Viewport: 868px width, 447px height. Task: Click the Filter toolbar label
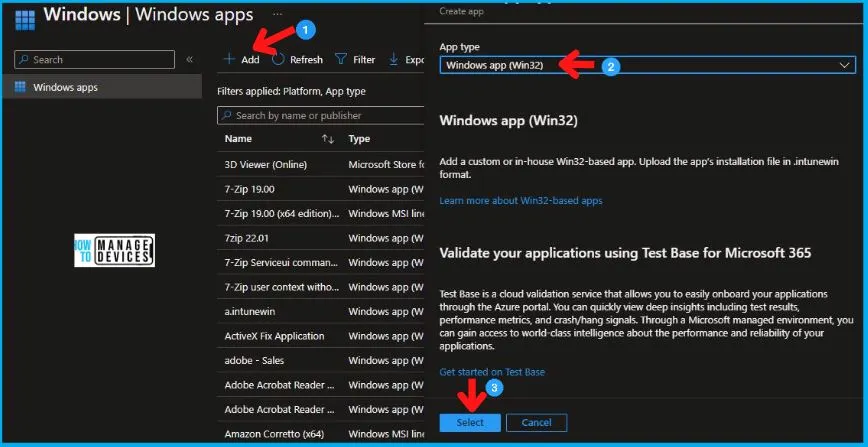364,60
